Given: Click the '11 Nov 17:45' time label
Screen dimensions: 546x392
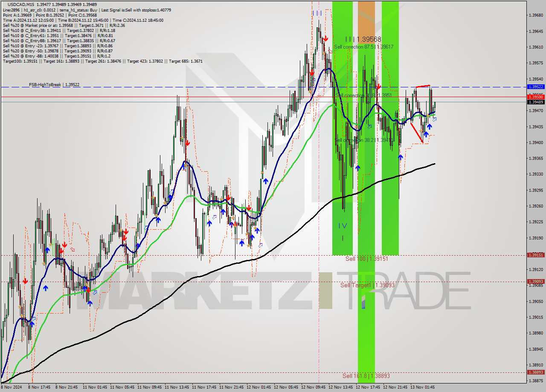Looking at the screenshot, I should [x=204, y=387].
